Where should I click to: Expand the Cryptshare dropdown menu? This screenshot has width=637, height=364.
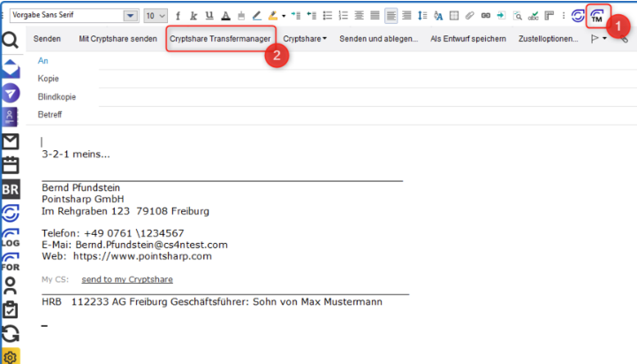pyautogui.click(x=305, y=39)
